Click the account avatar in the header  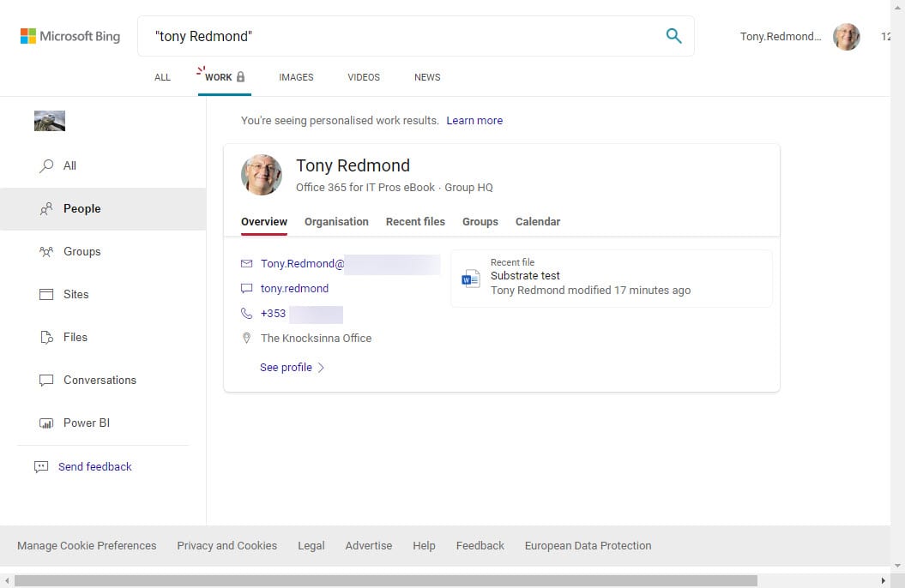[x=846, y=36]
